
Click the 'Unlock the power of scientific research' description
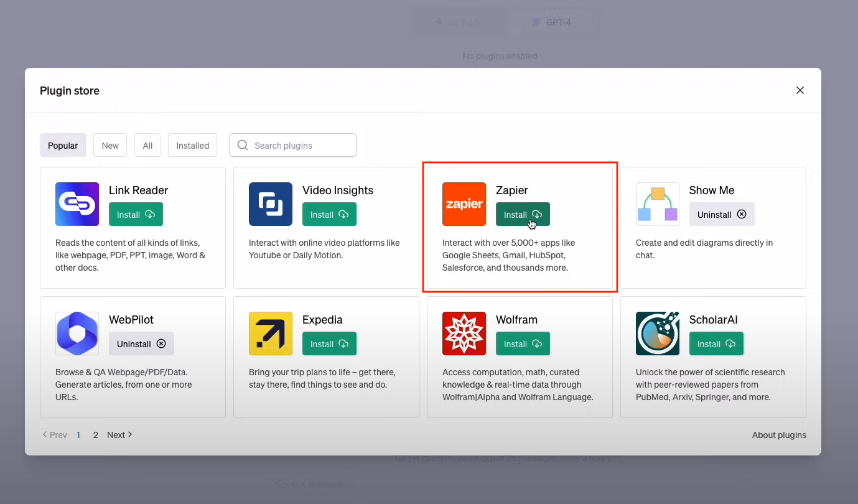(711, 385)
